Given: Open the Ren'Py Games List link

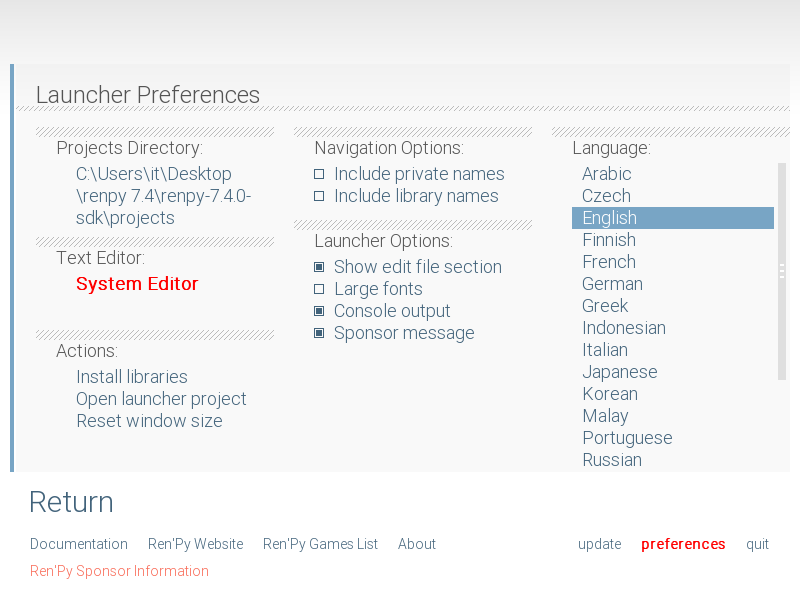Looking at the screenshot, I should pos(320,544).
